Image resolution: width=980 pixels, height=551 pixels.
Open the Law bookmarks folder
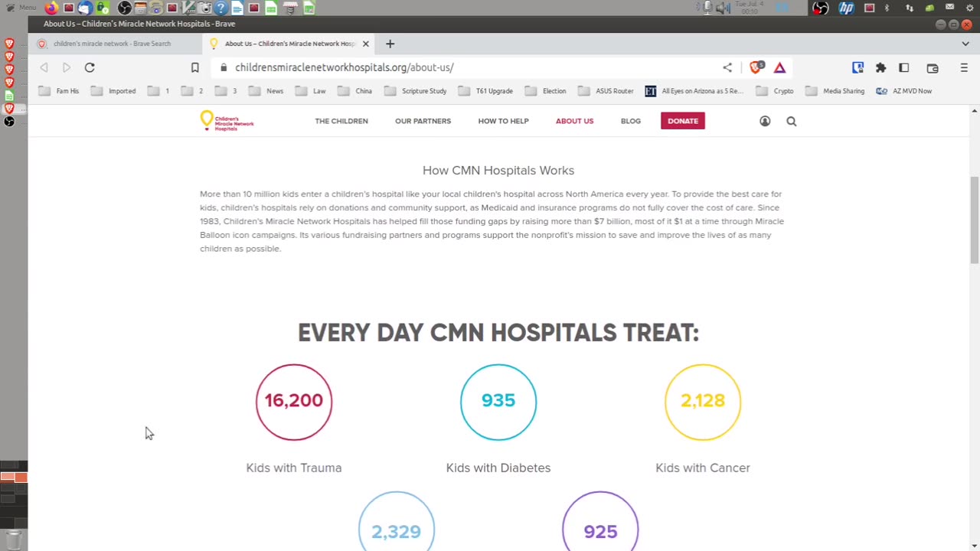pos(311,91)
